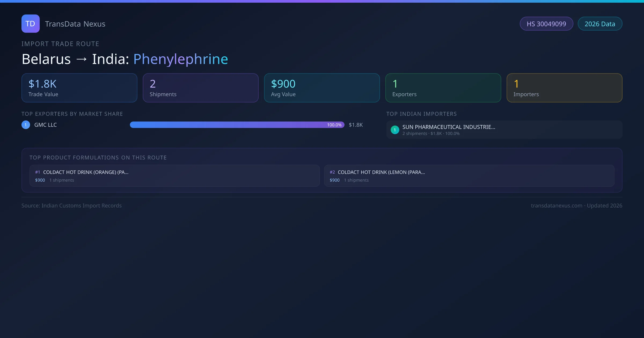
Task: Open transdatanexus.com from the footer
Action: (x=556, y=205)
